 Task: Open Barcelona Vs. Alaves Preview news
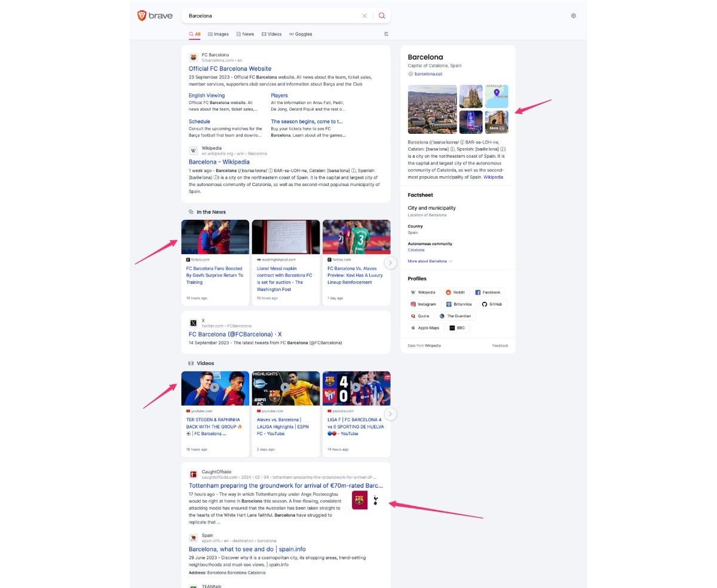pos(355,275)
